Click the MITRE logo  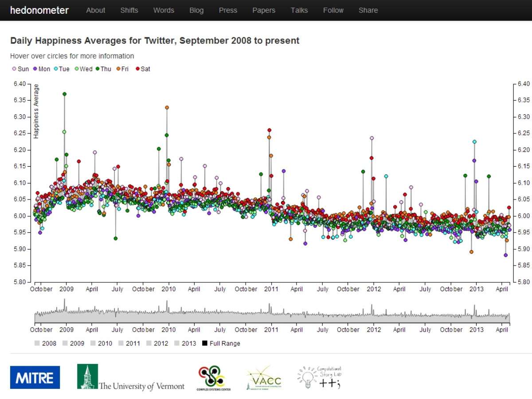point(35,377)
